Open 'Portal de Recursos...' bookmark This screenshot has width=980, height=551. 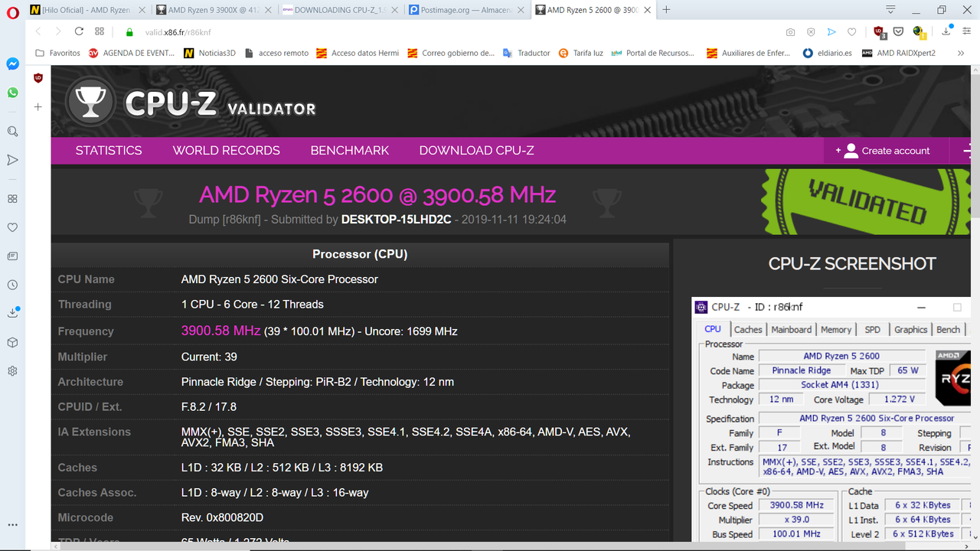click(x=653, y=53)
